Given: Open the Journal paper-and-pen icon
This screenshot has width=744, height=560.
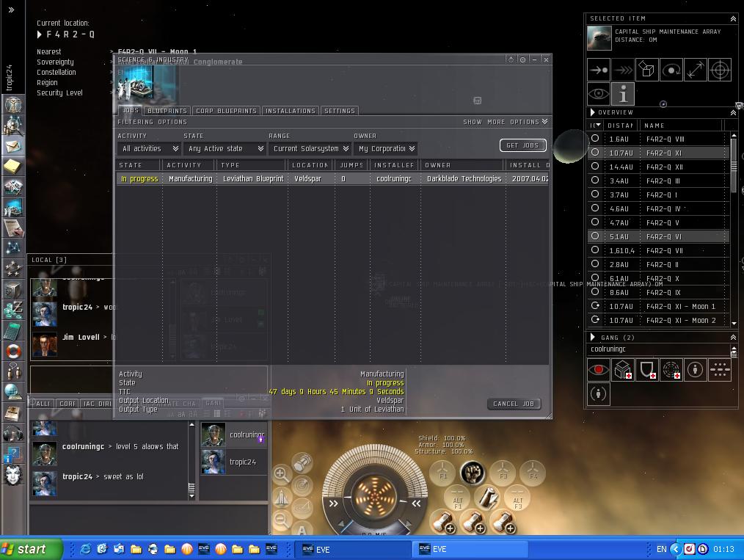Looking at the screenshot, I should coord(12,228).
